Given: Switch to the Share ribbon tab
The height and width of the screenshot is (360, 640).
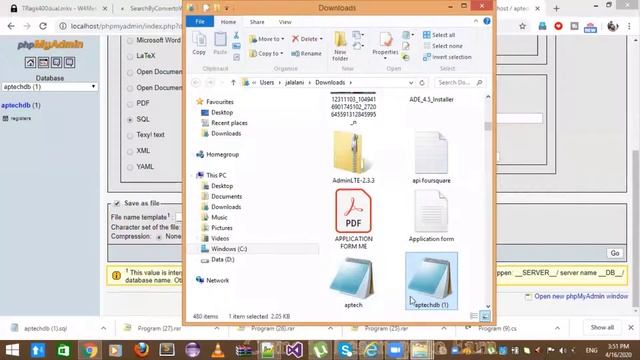Looking at the screenshot, I should pyautogui.click(x=257, y=22).
